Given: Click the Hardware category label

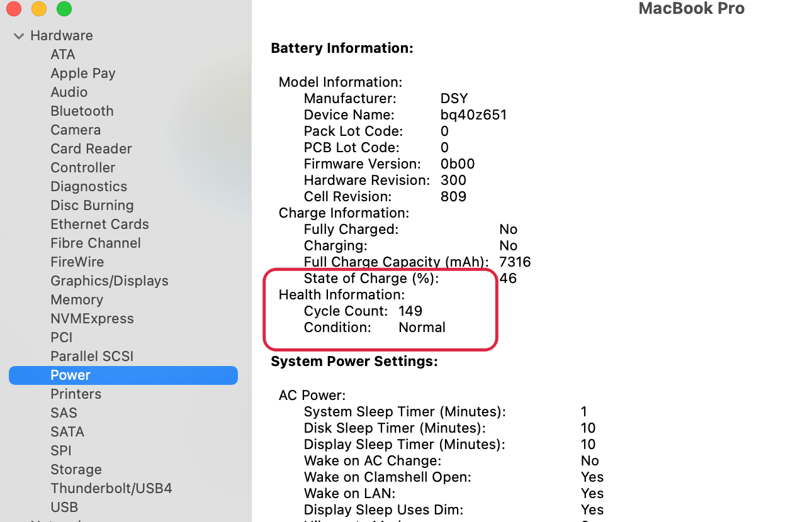Looking at the screenshot, I should pos(62,35).
